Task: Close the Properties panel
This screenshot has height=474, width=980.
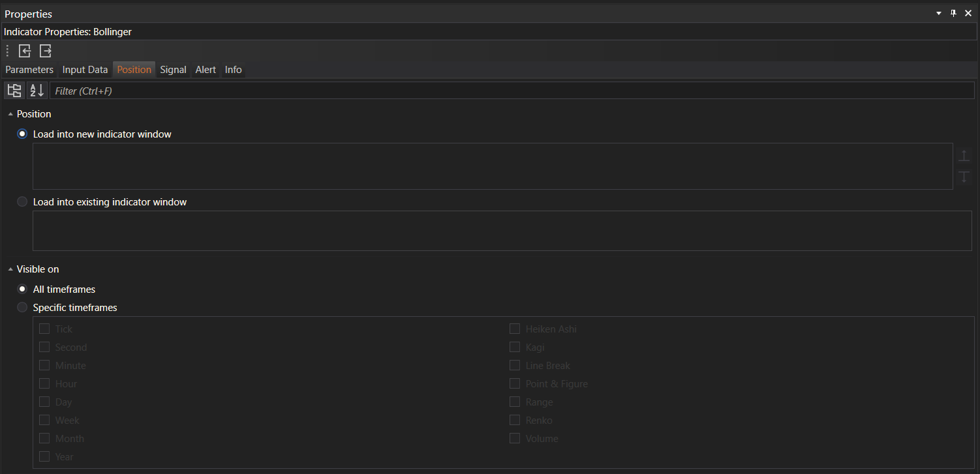Action: (968, 13)
